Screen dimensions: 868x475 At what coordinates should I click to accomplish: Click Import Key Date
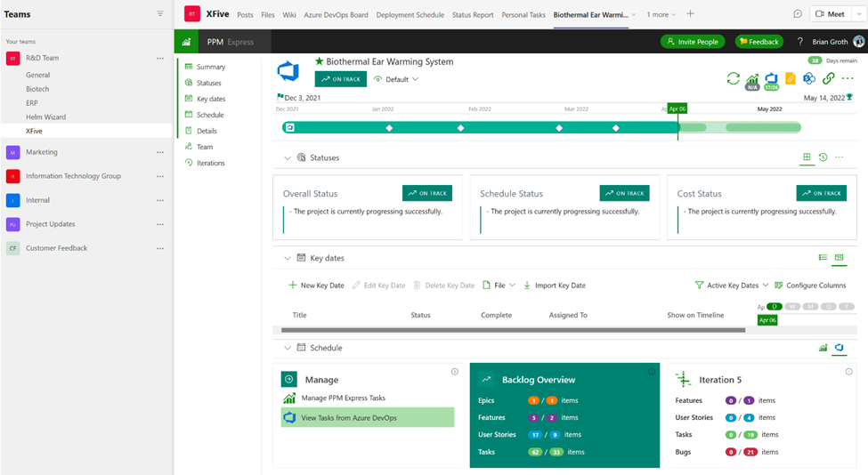(x=554, y=286)
